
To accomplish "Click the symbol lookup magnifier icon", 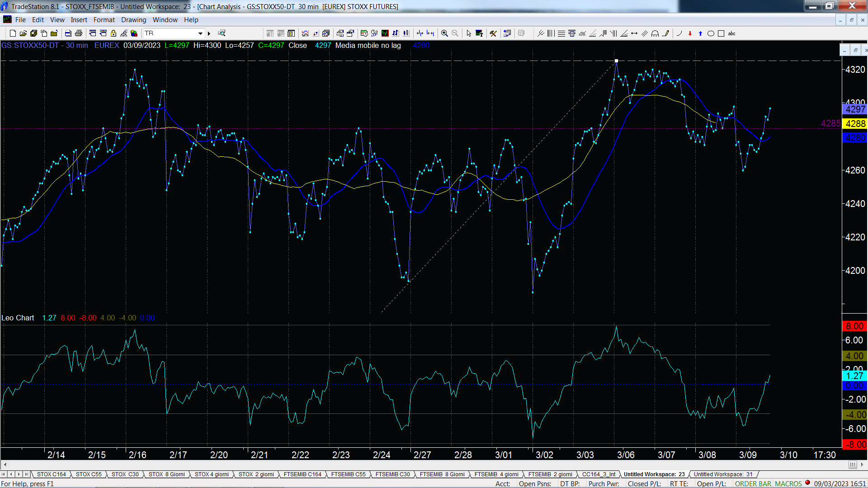I will (x=222, y=33).
